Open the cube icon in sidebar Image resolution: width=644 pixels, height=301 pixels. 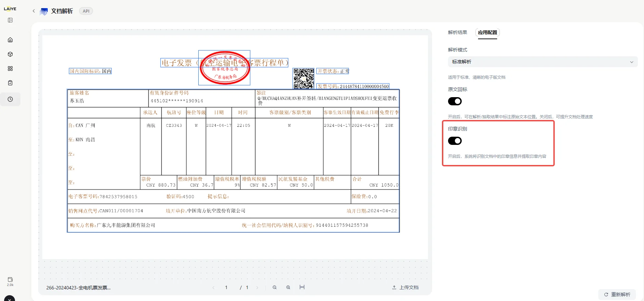coord(10,54)
